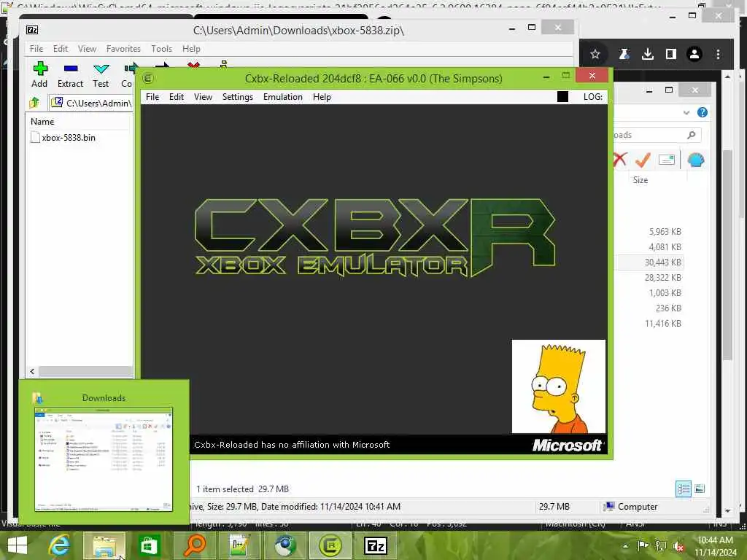
Task: Click the left scroll arrow in 7-Zip list
Action: 32,371
